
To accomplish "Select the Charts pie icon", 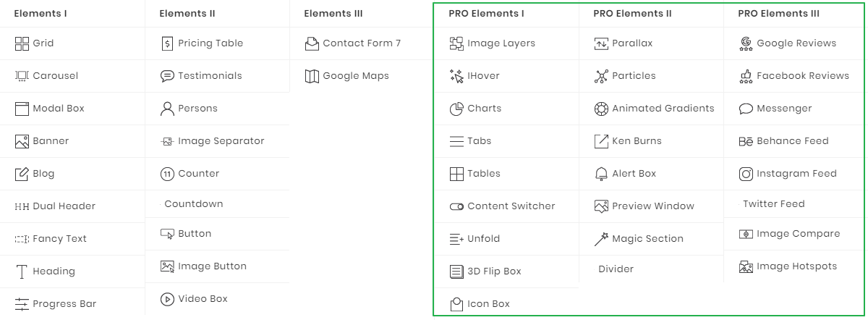I will click(456, 109).
